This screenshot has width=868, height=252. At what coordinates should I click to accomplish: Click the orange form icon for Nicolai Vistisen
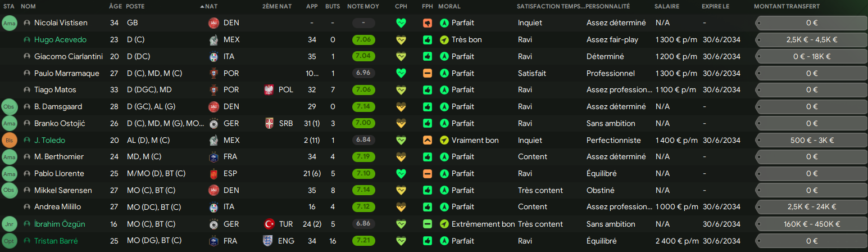tap(428, 24)
